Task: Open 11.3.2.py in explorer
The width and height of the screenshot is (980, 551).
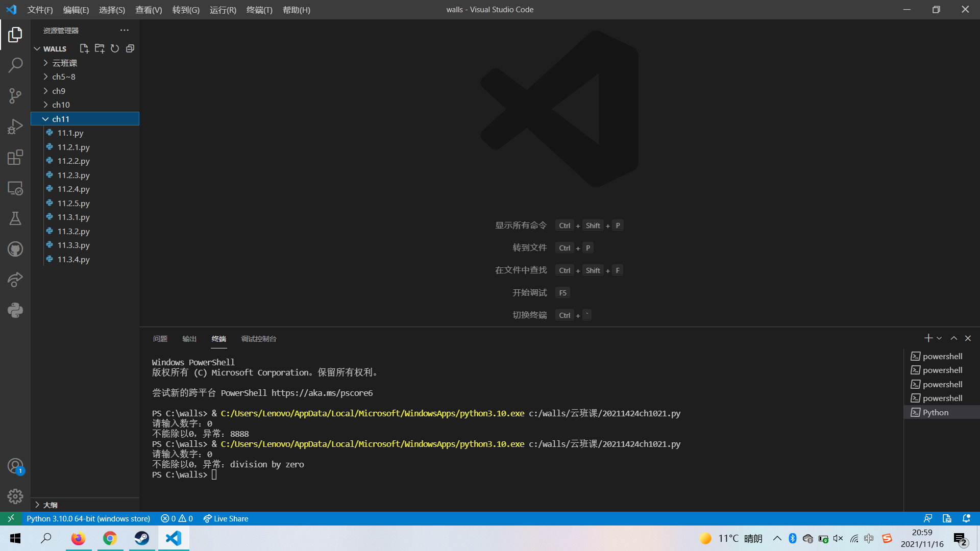Action: coord(73,231)
